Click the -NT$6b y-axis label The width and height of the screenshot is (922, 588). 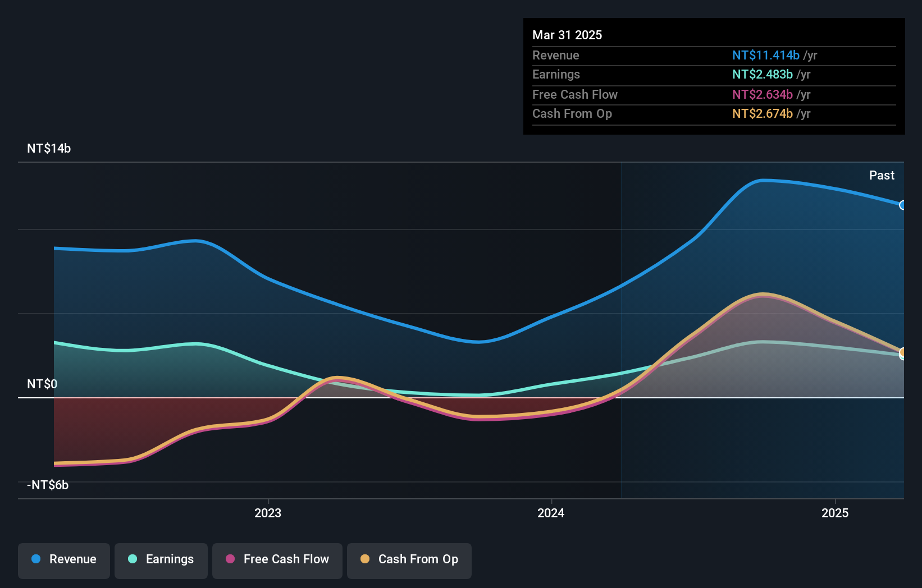pyautogui.click(x=48, y=485)
